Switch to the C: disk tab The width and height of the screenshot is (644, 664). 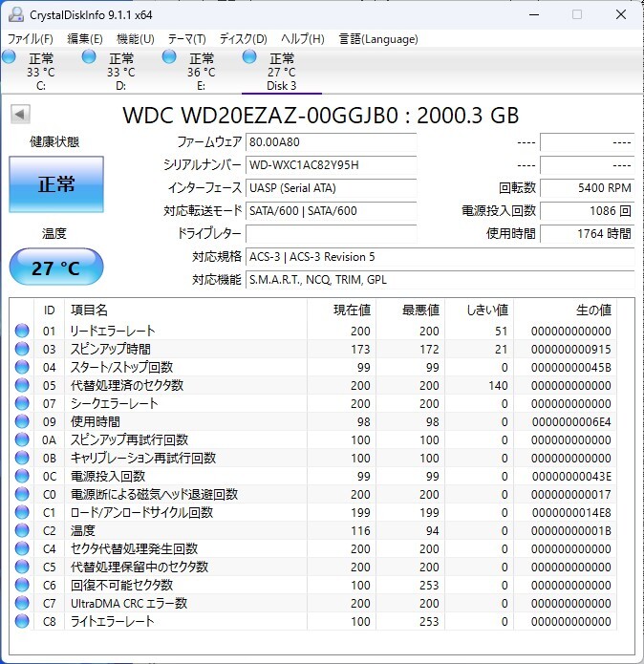[41, 71]
